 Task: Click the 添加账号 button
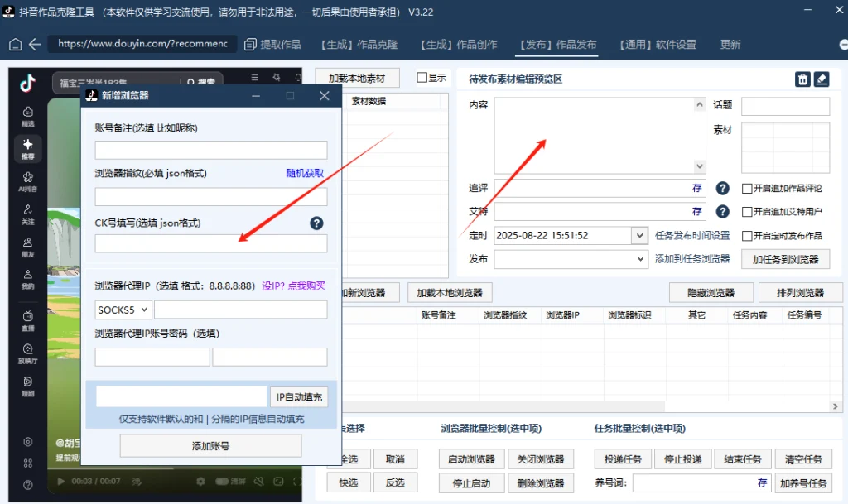210,446
